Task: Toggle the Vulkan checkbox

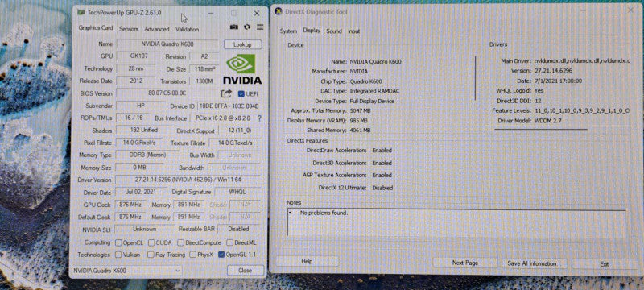Action: pos(118,255)
